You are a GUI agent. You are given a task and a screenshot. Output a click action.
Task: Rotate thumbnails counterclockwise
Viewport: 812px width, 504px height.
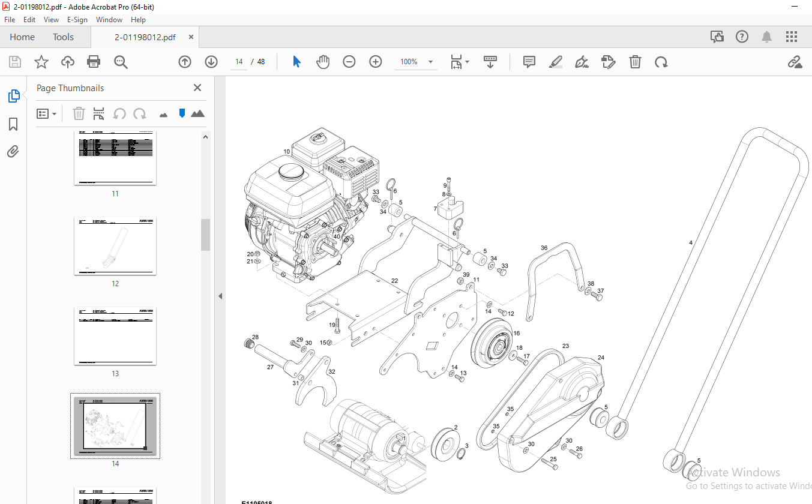click(x=119, y=113)
